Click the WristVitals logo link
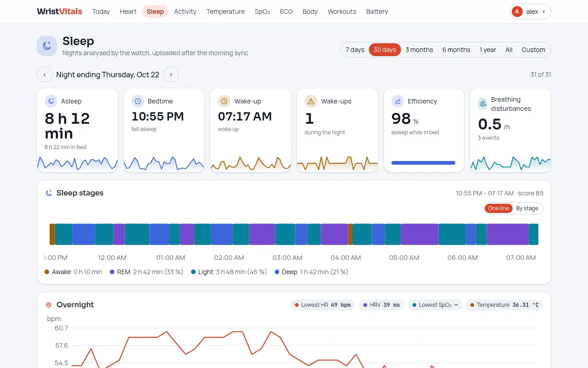 [60, 11]
